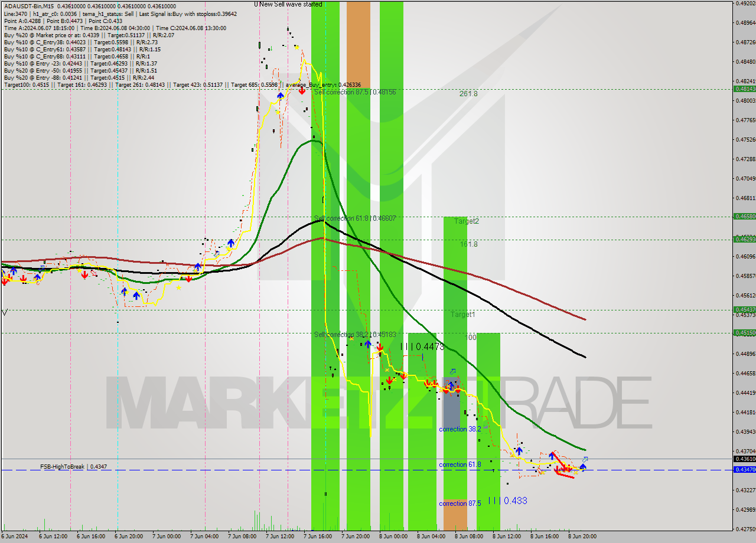Select the cyan diagonal arrow above correction 38.2
Image resolution: width=756 pixels, height=543 pixels.
coord(453,372)
